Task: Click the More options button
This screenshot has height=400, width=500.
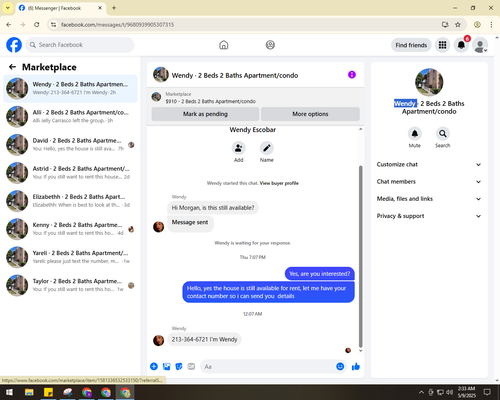Action: [x=310, y=114]
